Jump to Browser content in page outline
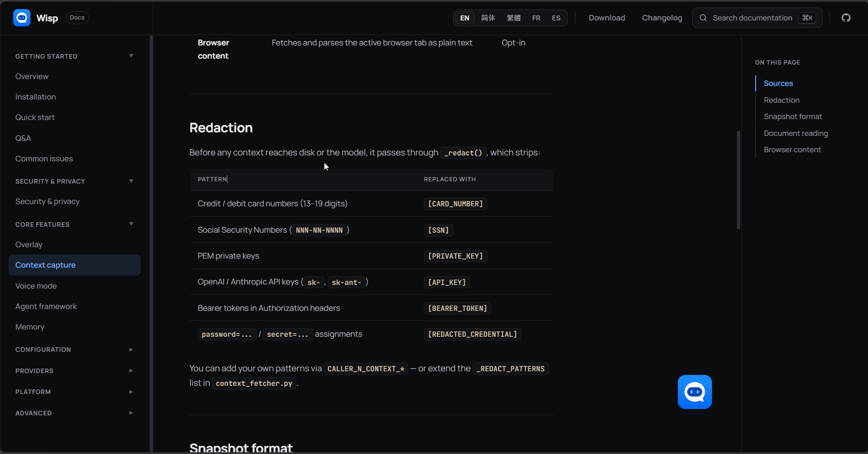The height and width of the screenshot is (454, 868). pos(792,150)
